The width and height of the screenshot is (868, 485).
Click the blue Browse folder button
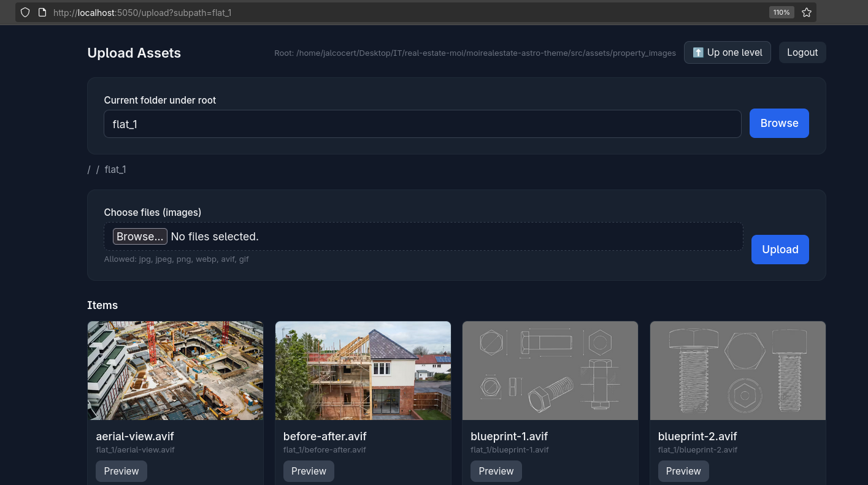pyautogui.click(x=779, y=123)
